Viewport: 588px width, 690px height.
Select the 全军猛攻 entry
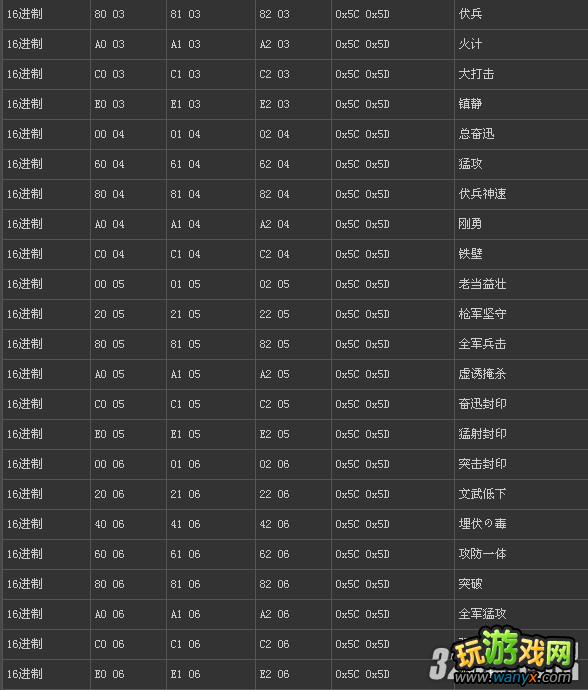(482, 613)
